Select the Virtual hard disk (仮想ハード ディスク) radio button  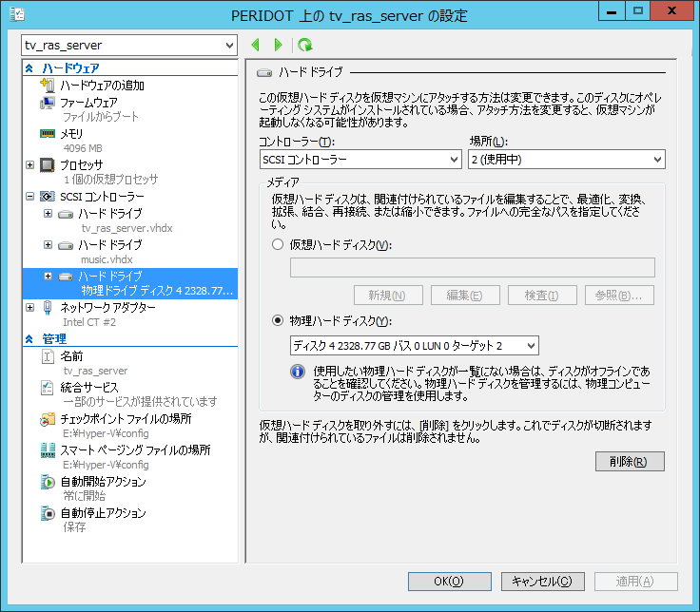(278, 244)
